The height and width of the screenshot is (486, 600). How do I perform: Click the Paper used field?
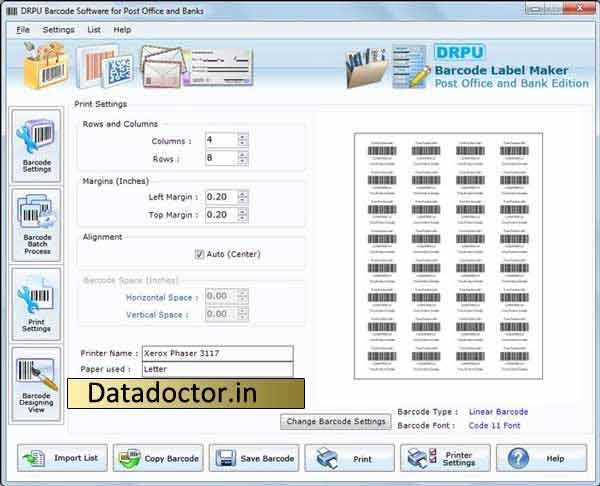(218, 369)
